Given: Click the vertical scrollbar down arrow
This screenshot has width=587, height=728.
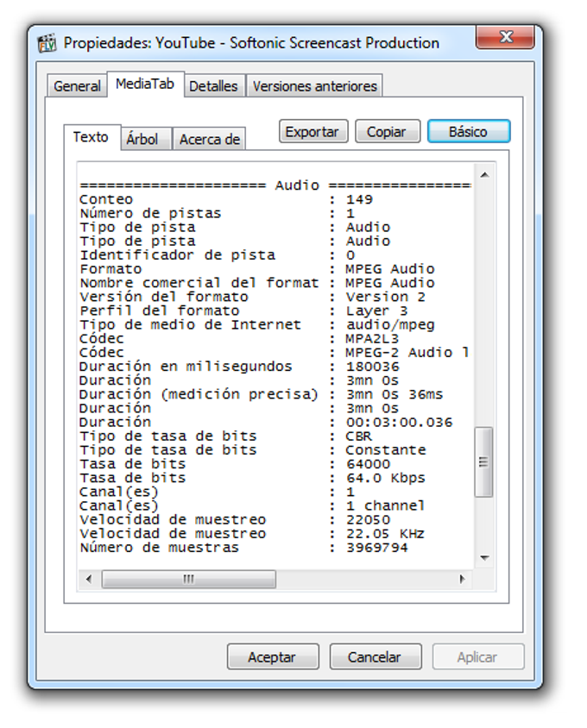Looking at the screenshot, I should click(484, 558).
